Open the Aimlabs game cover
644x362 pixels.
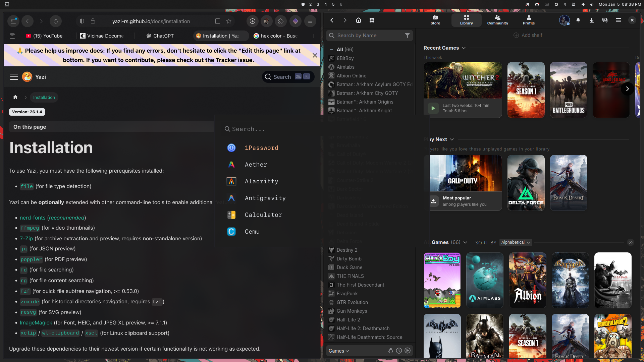coord(485,280)
